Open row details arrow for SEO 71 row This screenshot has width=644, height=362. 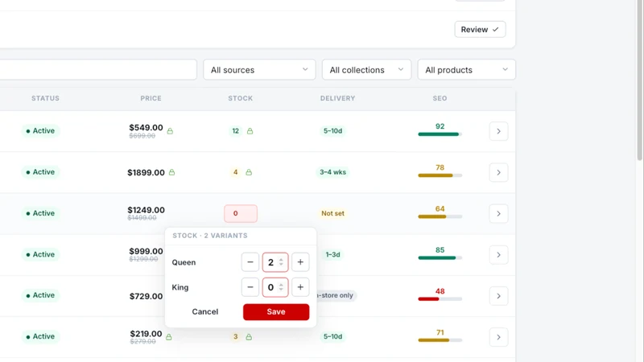[x=498, y=337]
